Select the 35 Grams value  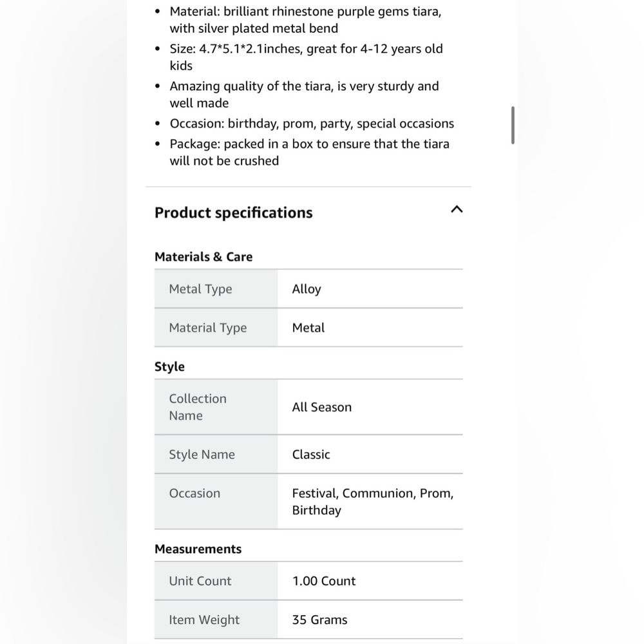[x=319, y=620]
